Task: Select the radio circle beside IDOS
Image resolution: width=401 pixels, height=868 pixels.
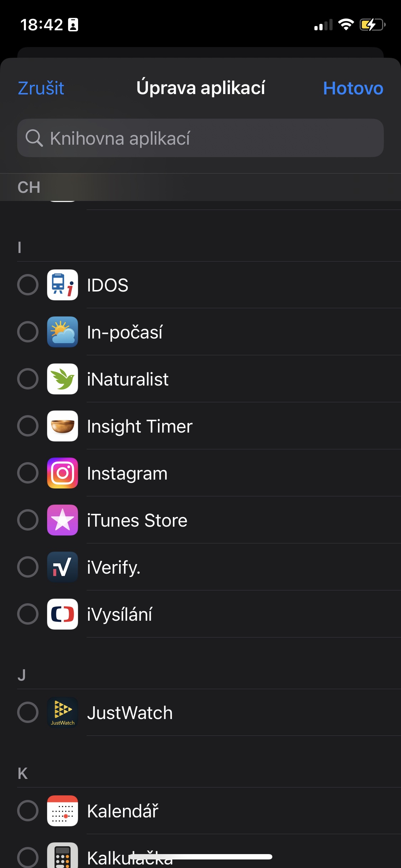Action: coord(28,285)
